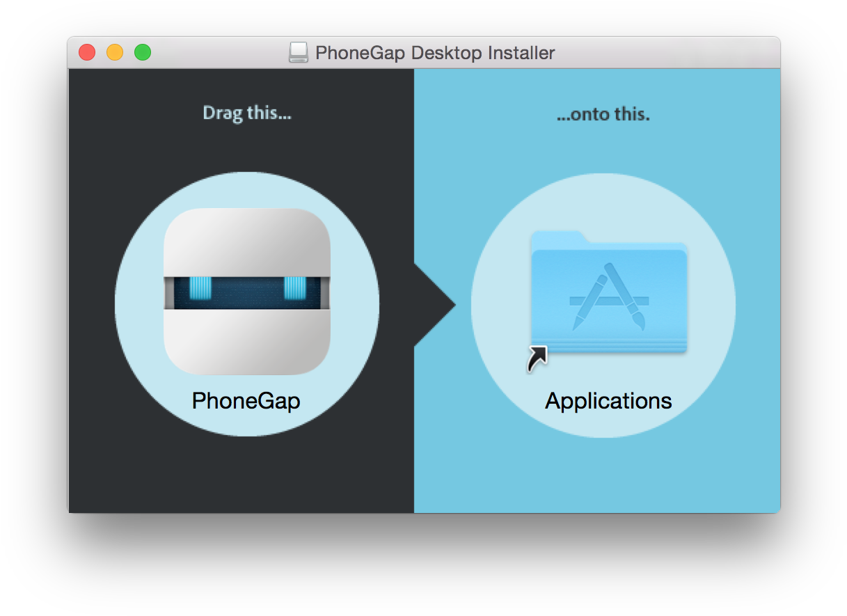
Task: Select the PhoneGap robot app icon
Action: coord(246,292)
